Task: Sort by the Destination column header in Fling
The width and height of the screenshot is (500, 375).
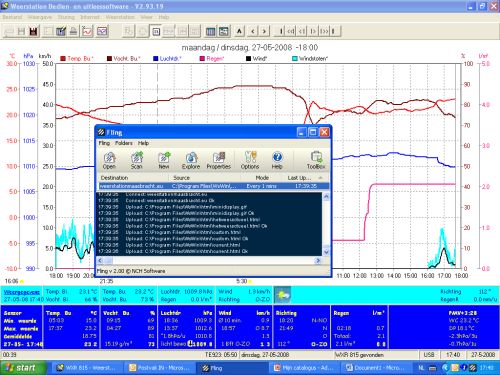Action: coord(133,178)
